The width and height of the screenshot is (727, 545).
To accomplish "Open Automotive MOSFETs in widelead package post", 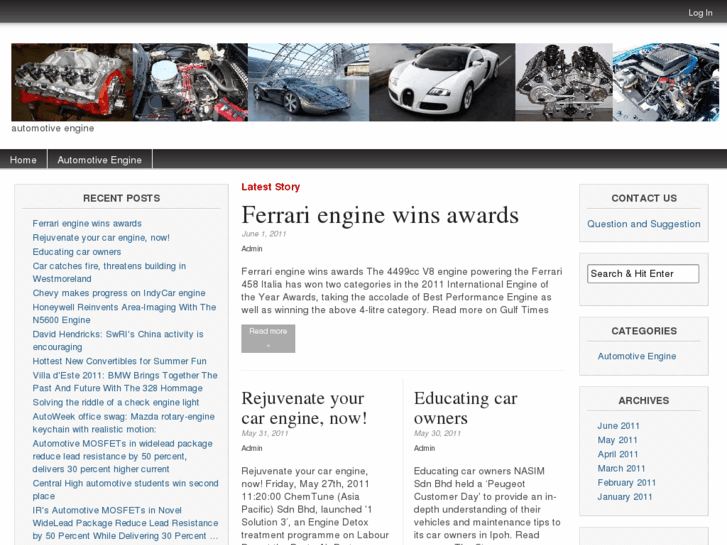I will click(x=123, y=456).
